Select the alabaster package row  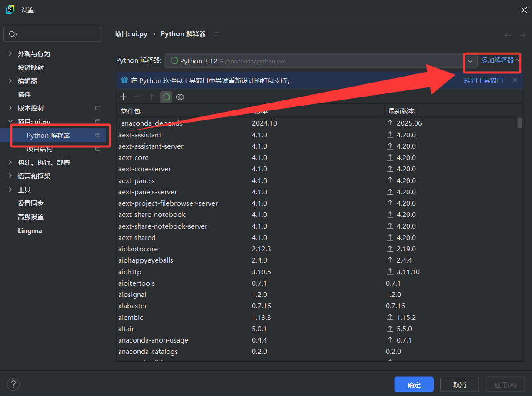(x=317, y=306)
